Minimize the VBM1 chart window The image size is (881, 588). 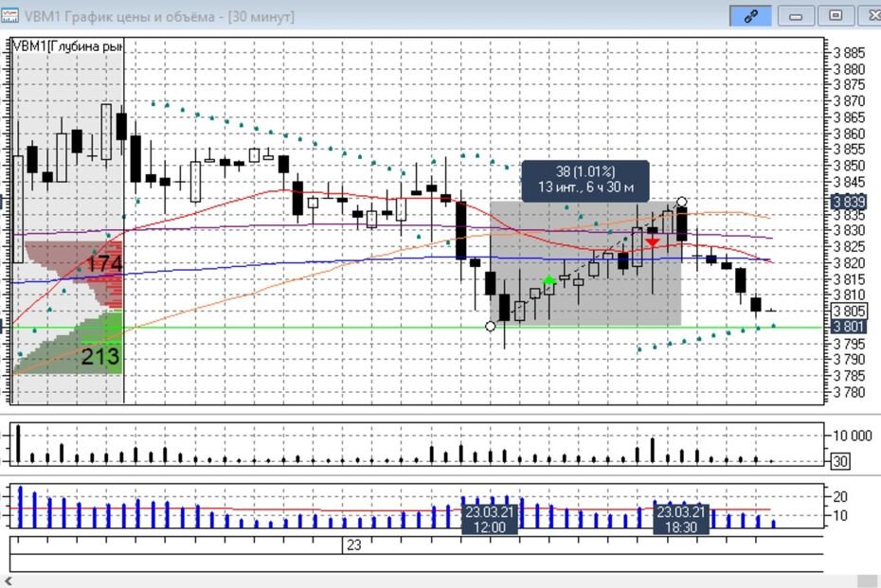tap(796, 16)
